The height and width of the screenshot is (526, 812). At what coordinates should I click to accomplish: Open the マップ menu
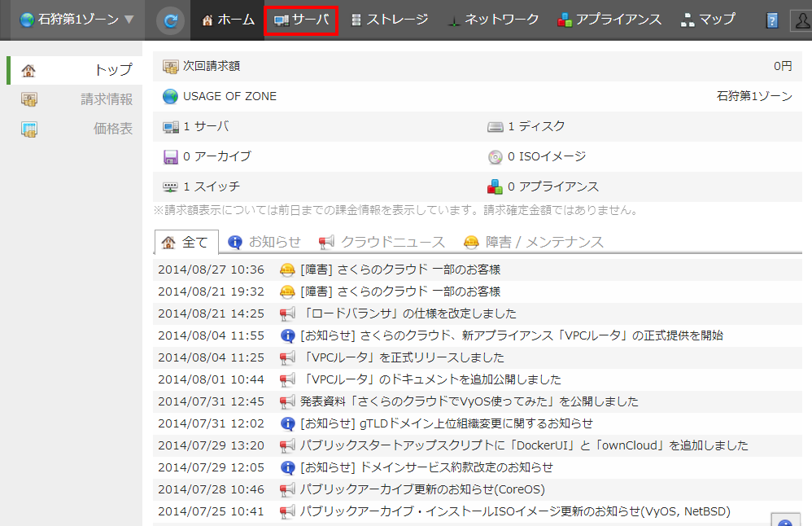pyautogui.click(x=708, y=20)
